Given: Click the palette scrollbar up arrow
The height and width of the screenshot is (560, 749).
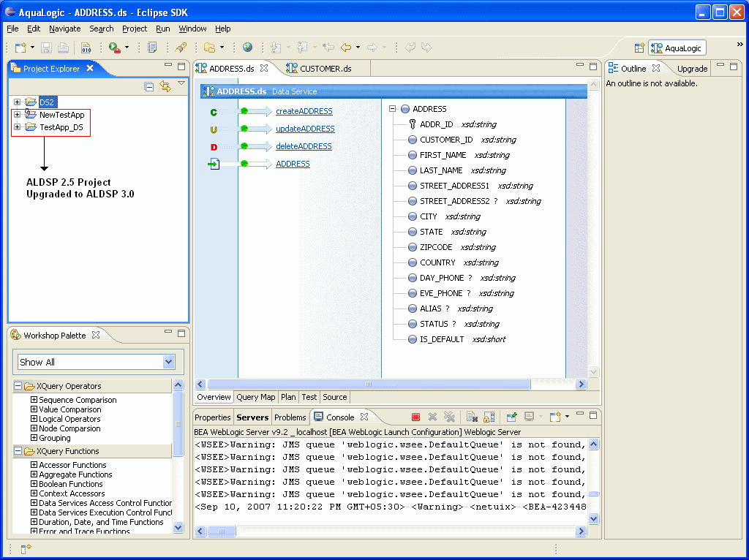Looking at the screenshot, I should tap(178, 385).
